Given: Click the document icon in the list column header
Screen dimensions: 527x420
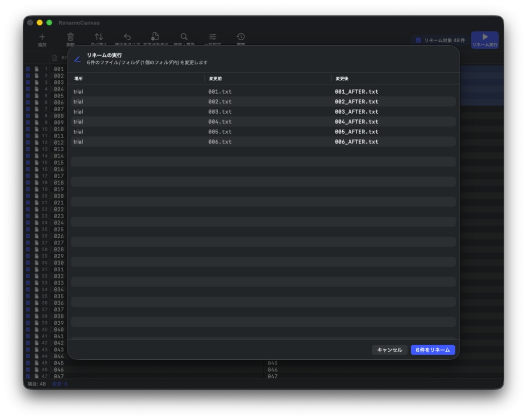Looking at the screenshot, I should click(55, 58).
